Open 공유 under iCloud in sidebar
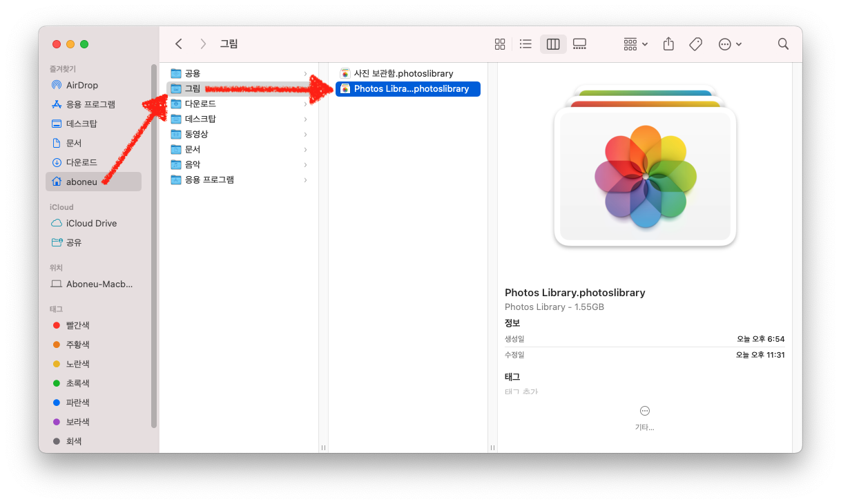Viewport: 841px width, 504px height. [93, 242]
